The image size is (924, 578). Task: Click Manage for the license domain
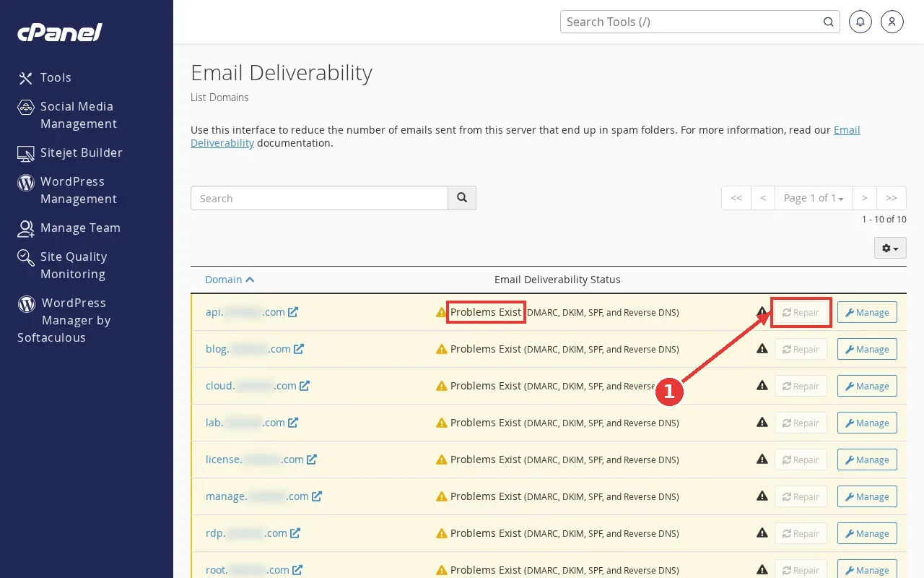point(867,460)
